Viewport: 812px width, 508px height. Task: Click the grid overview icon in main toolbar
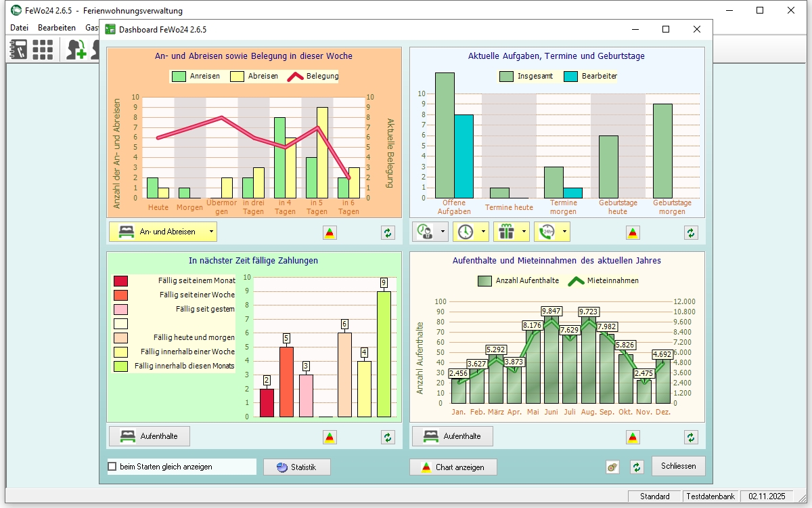click(43, 49)
